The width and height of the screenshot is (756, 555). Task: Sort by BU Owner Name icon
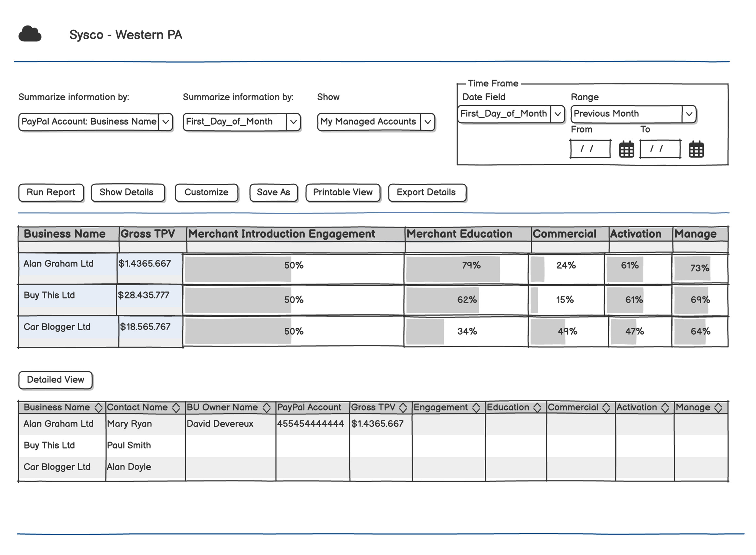coord(266,408)
